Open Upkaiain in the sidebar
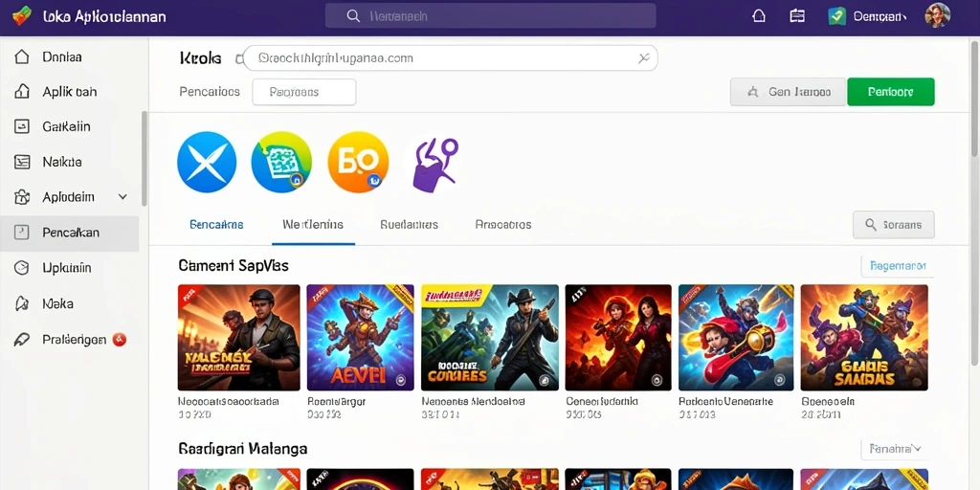The image size is (980, 490). pyautogui.click(x=67, y=268)
